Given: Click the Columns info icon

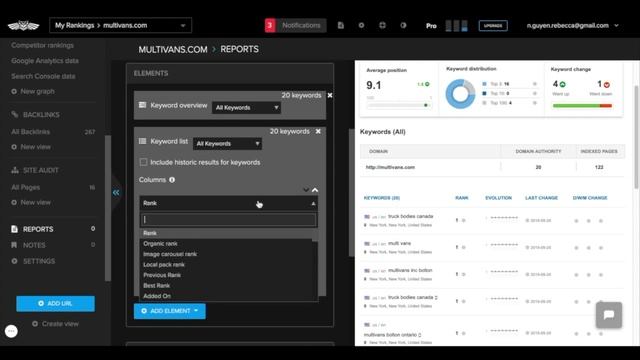Looking at the screenshot, I should 172,180.
